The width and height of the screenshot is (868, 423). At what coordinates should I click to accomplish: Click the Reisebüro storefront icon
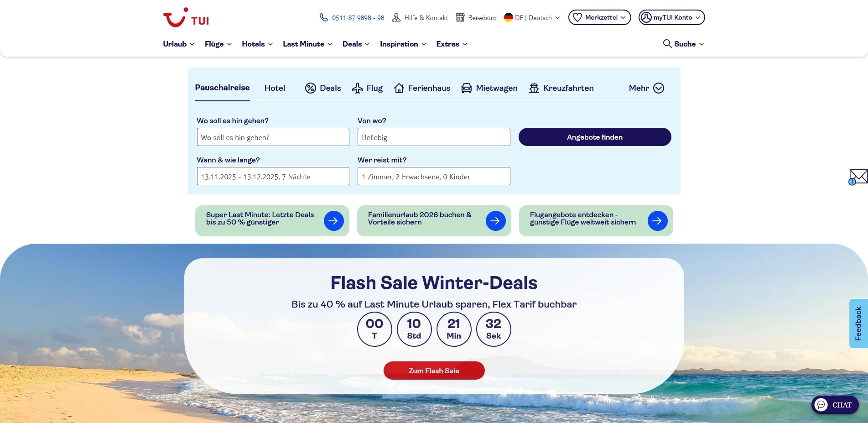point(461,17)
